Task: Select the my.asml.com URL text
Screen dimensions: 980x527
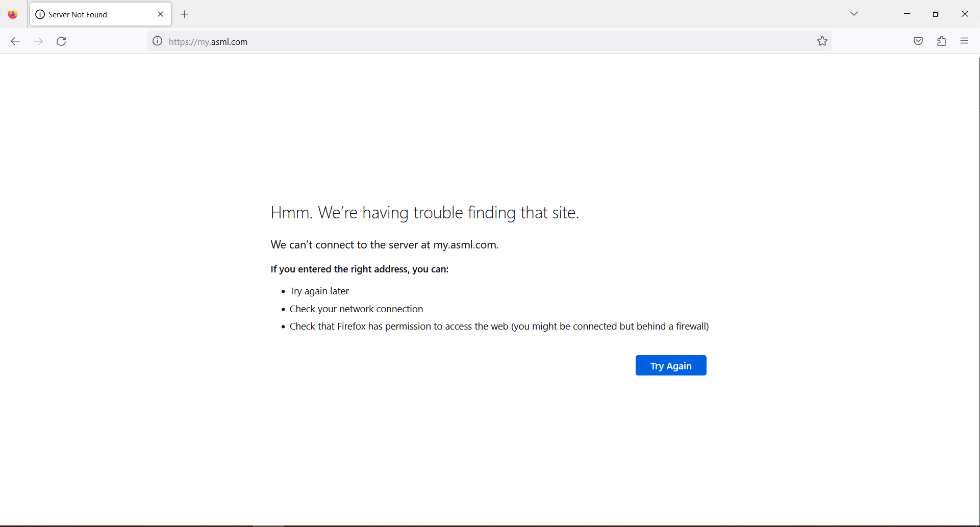Action: tap(208, 41)
